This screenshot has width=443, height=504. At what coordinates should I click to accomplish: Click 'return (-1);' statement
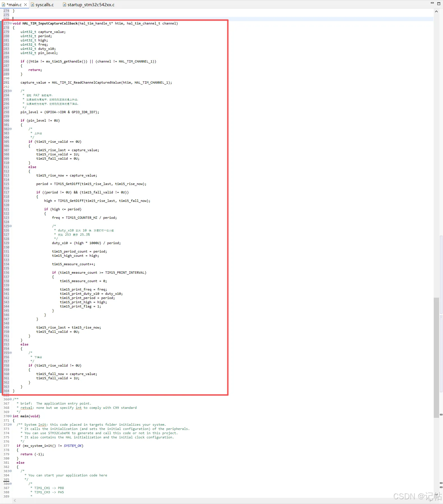click(x=32, y=454)
